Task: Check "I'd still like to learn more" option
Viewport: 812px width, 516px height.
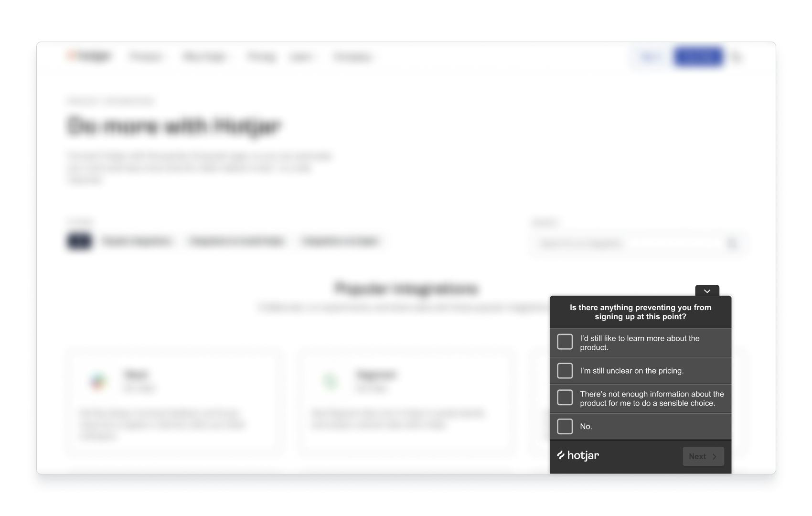Action: (565, 342)
